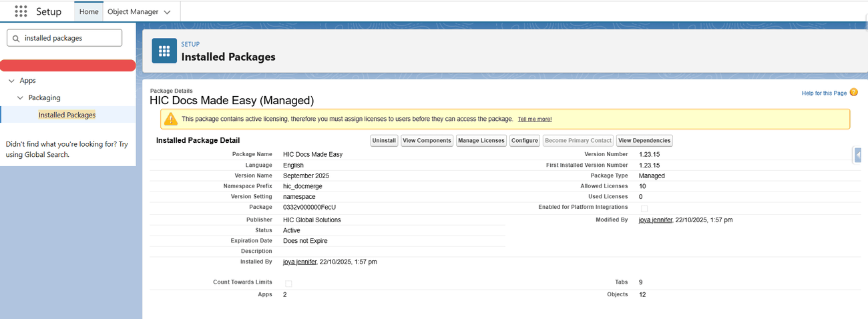Select Used Licenses value 0

[641, 197]
